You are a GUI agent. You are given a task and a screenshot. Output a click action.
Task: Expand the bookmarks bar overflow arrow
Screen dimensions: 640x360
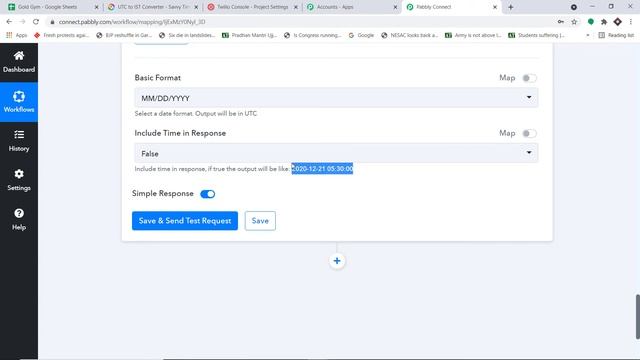click(588, 35)
